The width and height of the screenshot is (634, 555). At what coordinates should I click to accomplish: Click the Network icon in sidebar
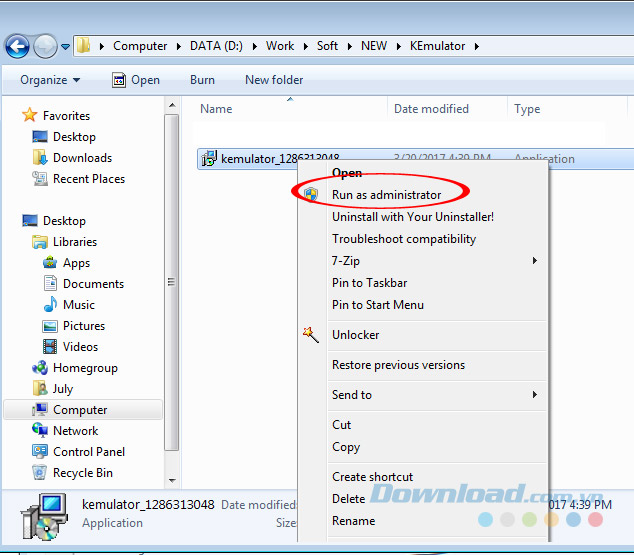pyautogui.click(x=40, y=430)
